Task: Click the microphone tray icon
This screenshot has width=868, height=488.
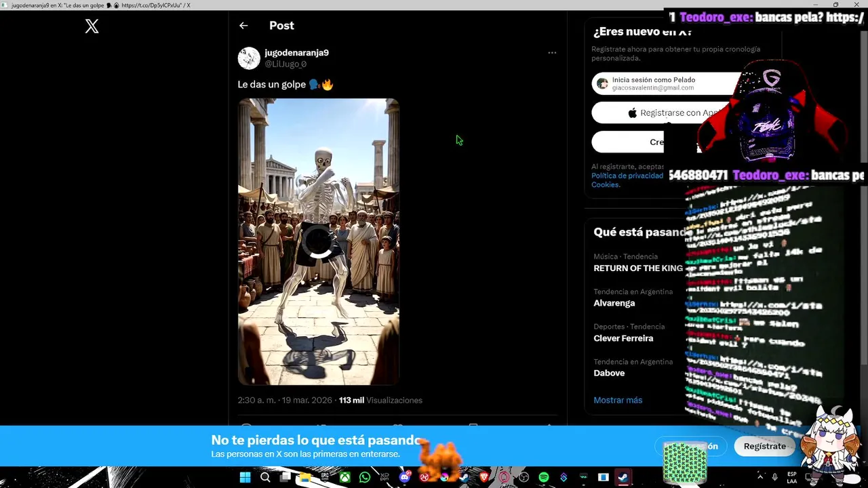Action: (x=775, y=478)
